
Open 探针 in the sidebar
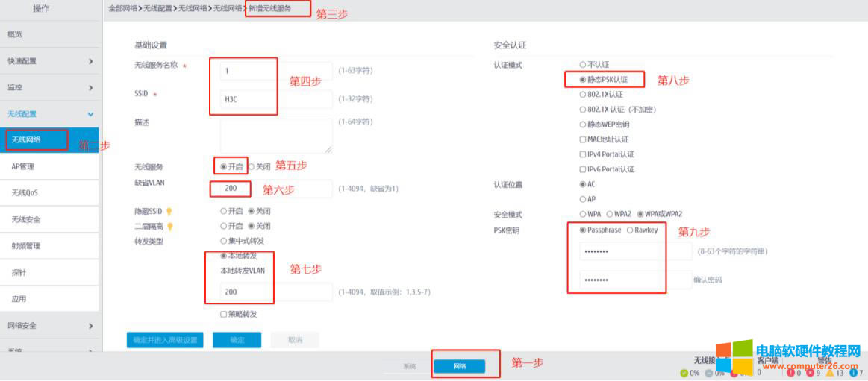tap(49, 273)
